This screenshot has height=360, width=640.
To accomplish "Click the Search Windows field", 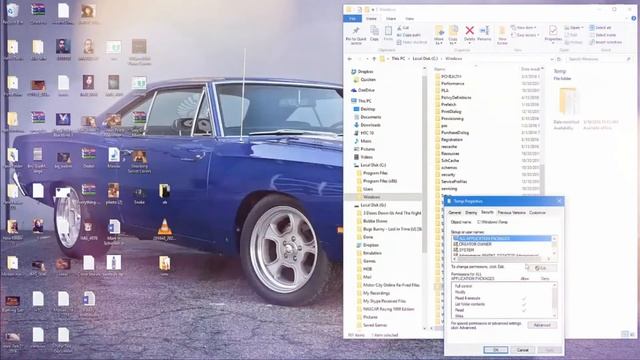I will (x=599, y=59).
